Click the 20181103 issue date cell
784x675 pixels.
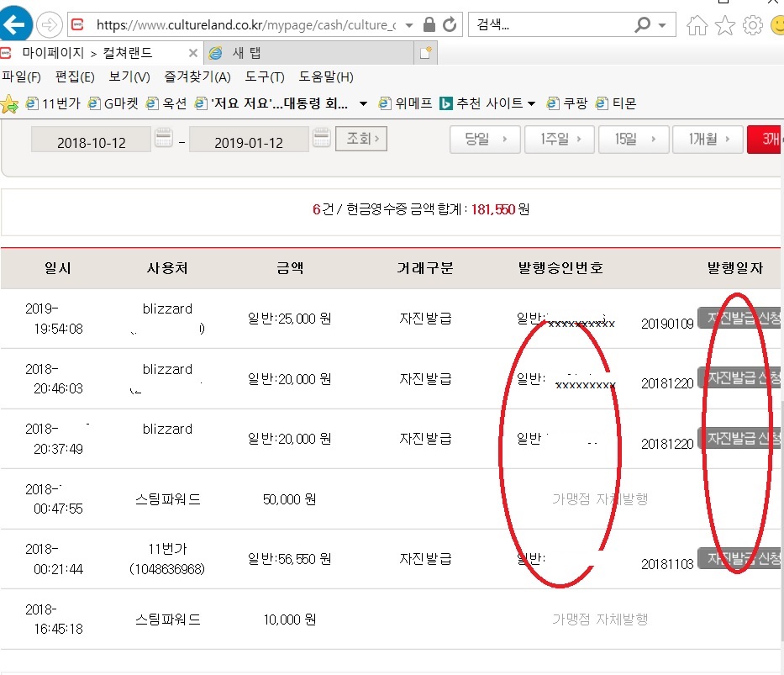tap(667, 564)
